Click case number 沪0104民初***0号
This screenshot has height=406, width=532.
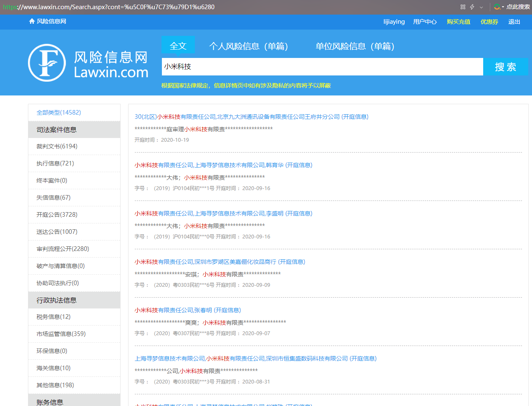[x=194, y=237]
